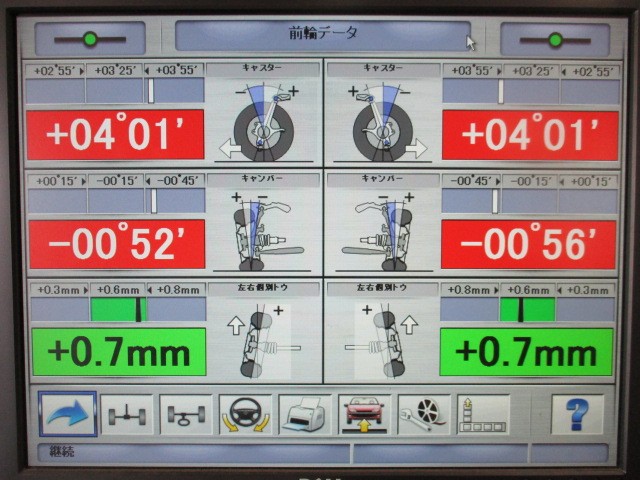
Task: Select the 前輪データ title bar
Action: tap(323, 35)
